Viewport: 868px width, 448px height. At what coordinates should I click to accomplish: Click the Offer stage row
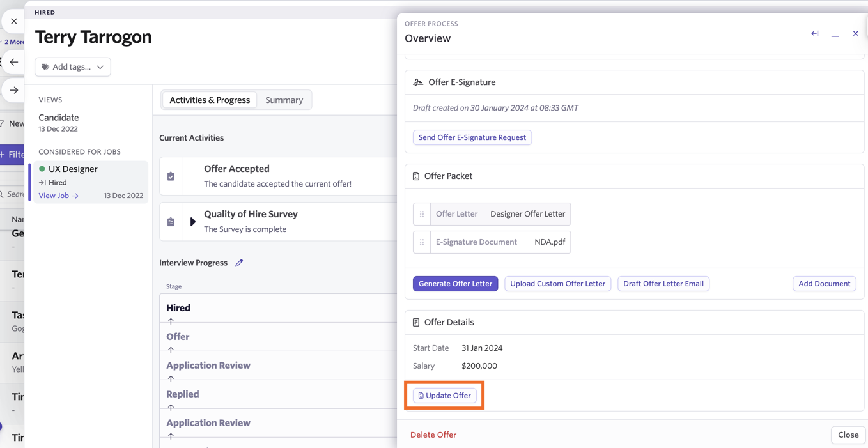(278, 337)
